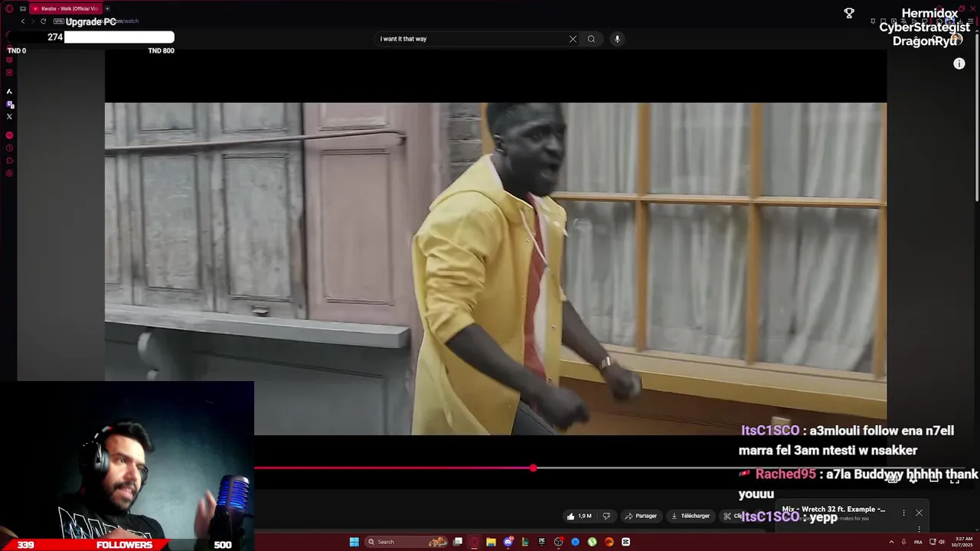Open Opera GX from taskbar
This screenshot has height=551, width=980.
coord(475,542)
